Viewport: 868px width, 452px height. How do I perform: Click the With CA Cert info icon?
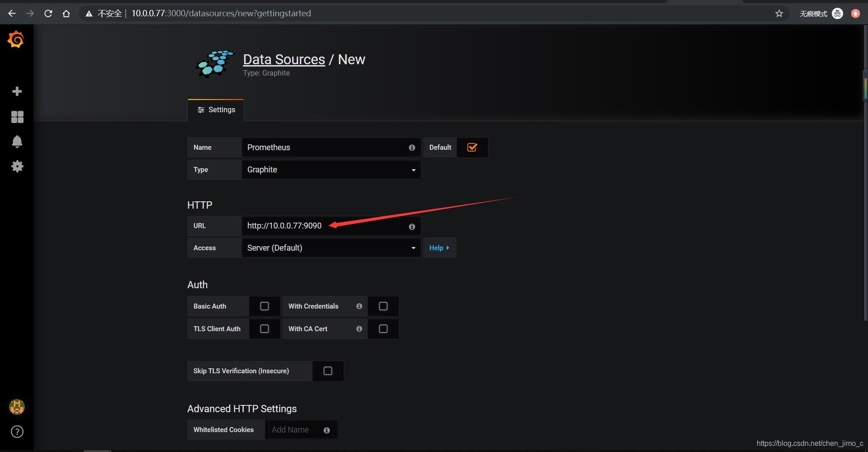tap(359, 329)
